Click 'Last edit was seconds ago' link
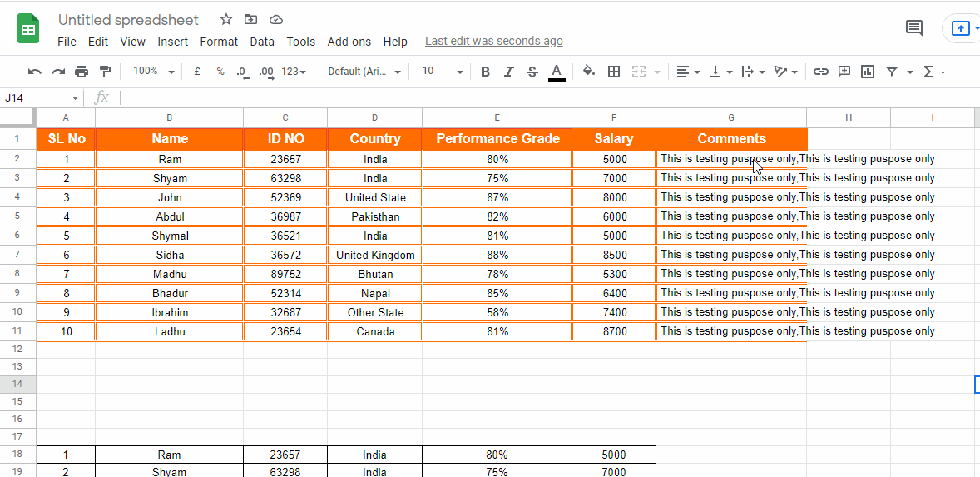This screenshot has width=980, height=477. coord(494,42)
